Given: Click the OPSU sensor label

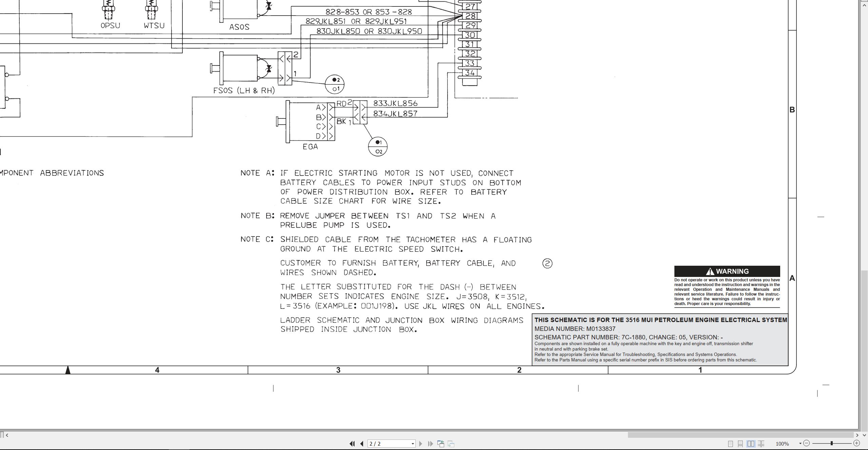Looking at the screenshot, I should pyautogui.click(x=110, y=25).
